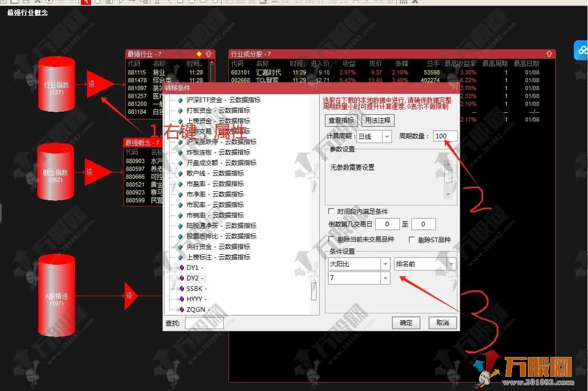
Task: Click the pin arrow icon in 最强行业 header
Action: [209, 54]
